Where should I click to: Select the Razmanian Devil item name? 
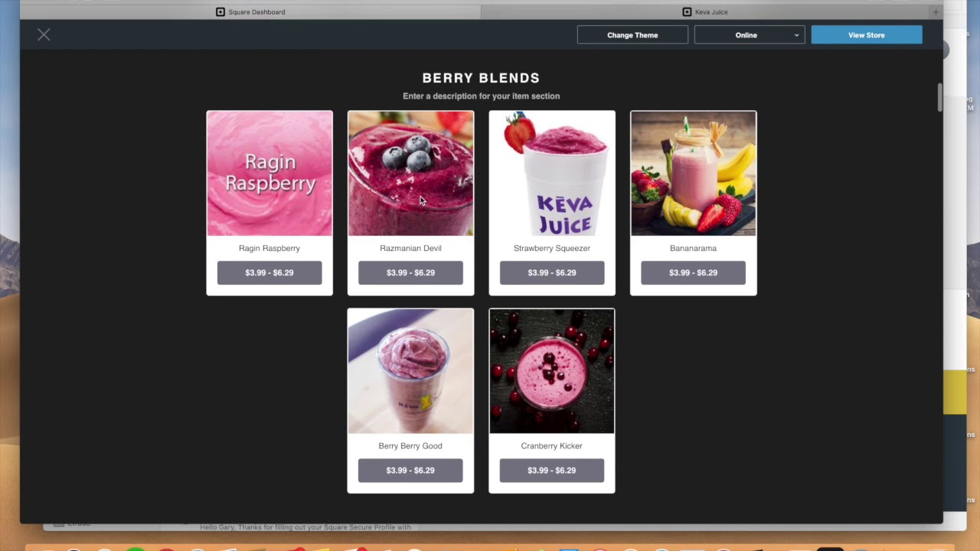click(410, 248)
